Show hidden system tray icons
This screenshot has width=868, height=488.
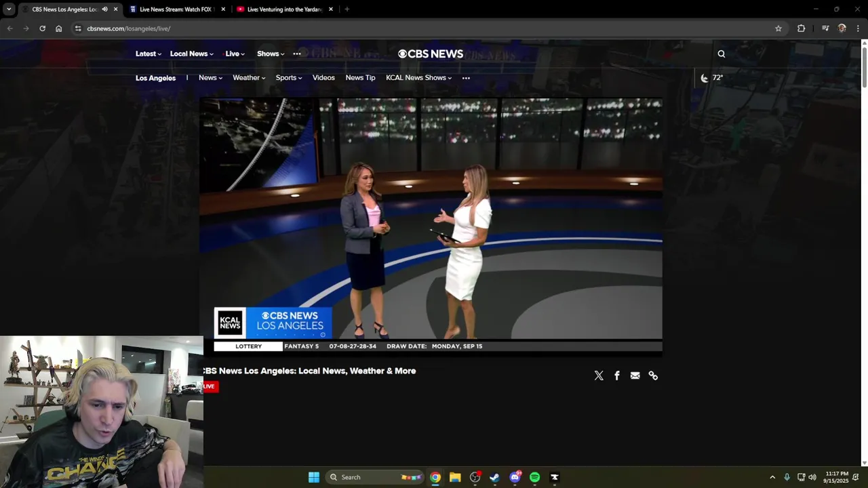pos(772,477)
